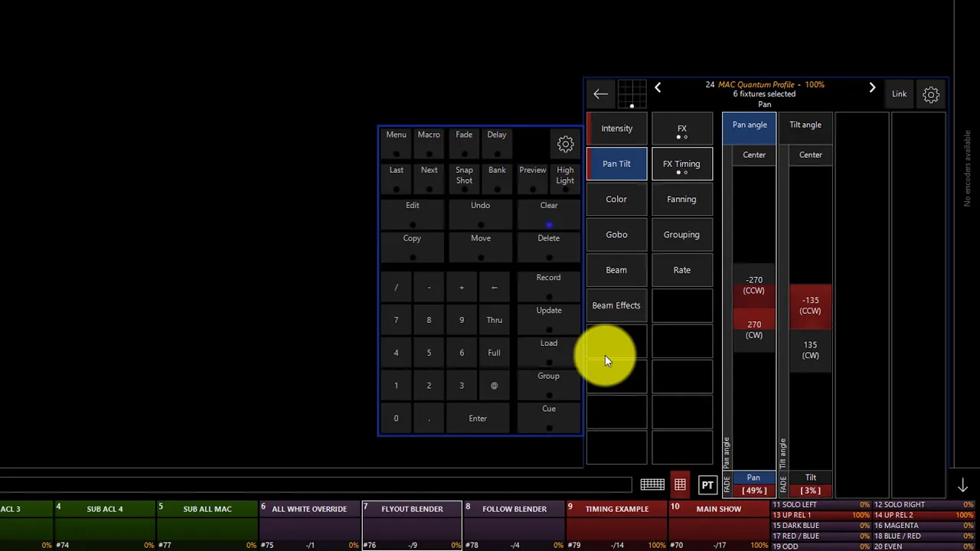
Task: Toggle the PT pan tilt icon
Action: pos(707,484)
